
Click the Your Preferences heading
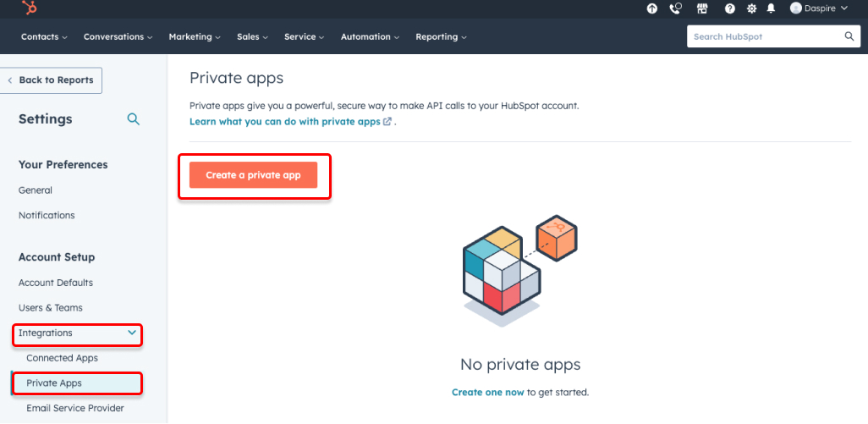[x=63, y=165]
